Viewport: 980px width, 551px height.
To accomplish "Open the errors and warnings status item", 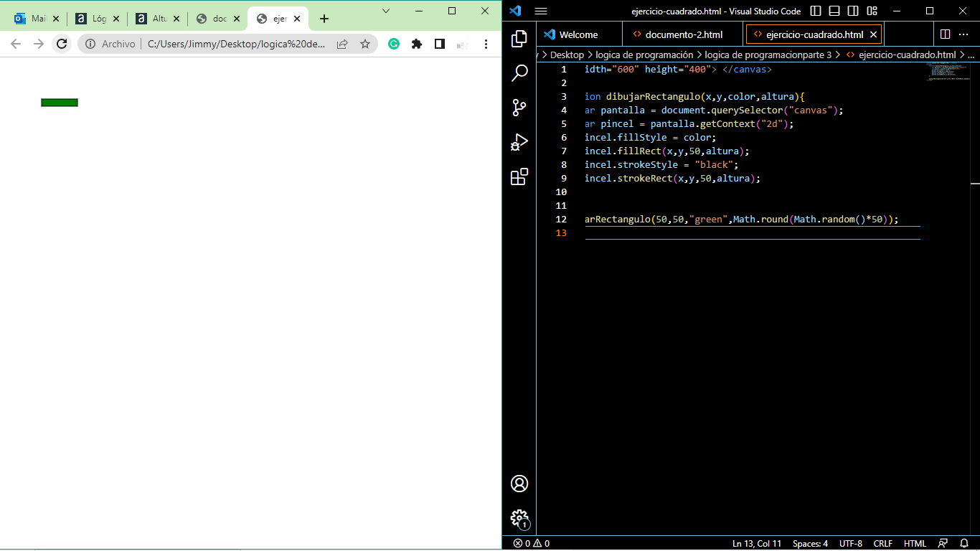I will [x=532, y=544].
